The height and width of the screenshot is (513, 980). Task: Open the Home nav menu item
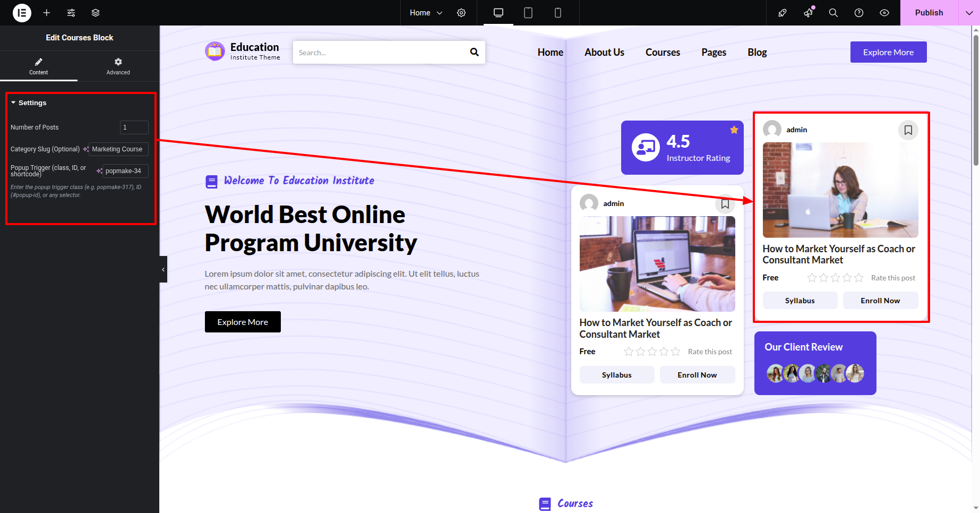tap(551, 53)
